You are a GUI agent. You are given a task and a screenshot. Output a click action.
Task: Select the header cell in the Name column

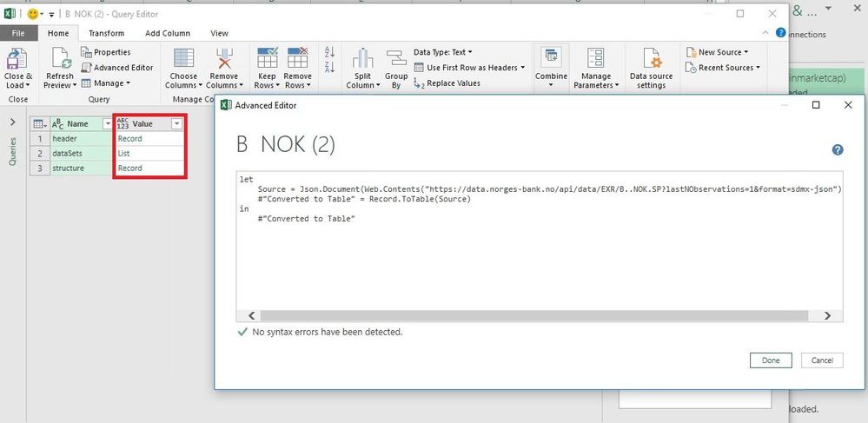point(81,138)
